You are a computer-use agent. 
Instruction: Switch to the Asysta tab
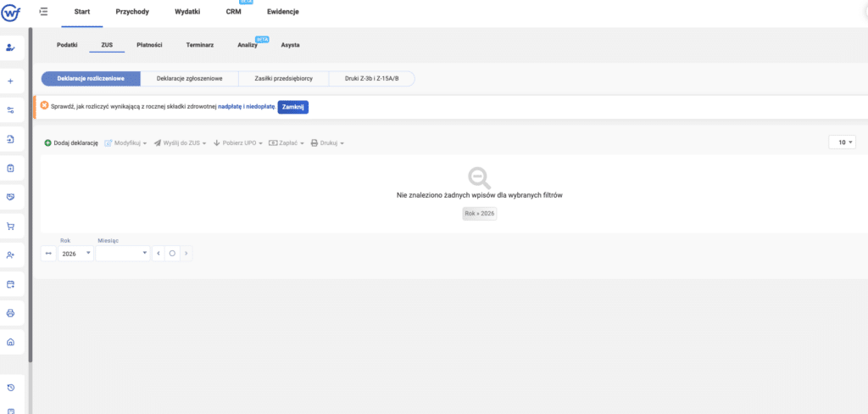tap(290, 45)
